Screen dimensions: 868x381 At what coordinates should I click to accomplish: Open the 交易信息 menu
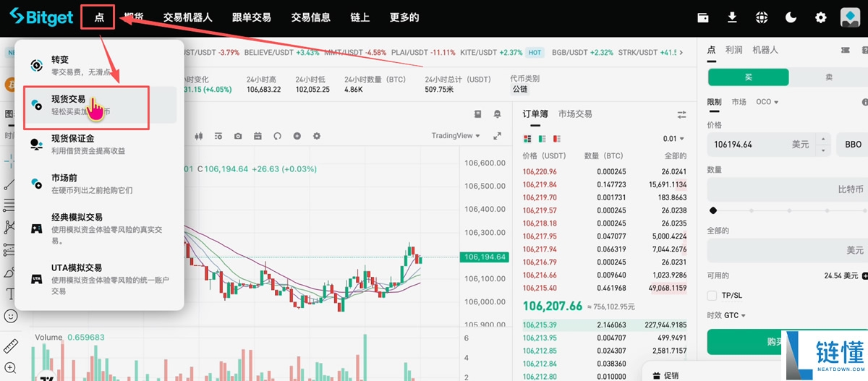(310, 17)
